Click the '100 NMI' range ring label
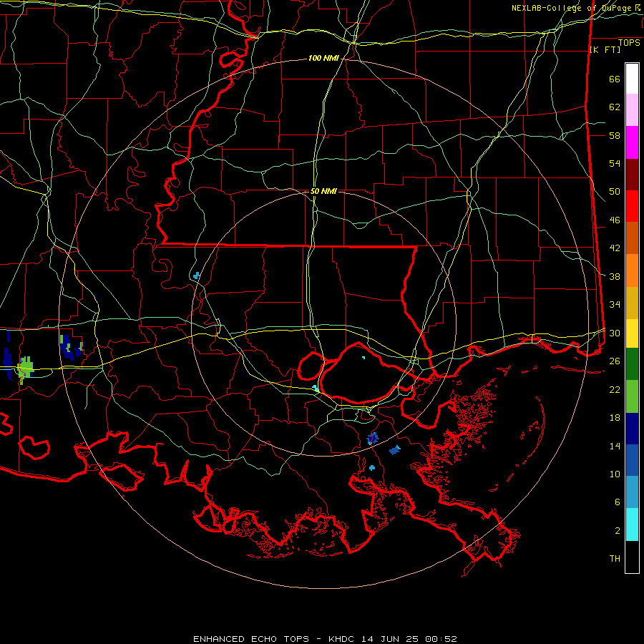 [x=323, y=59]
